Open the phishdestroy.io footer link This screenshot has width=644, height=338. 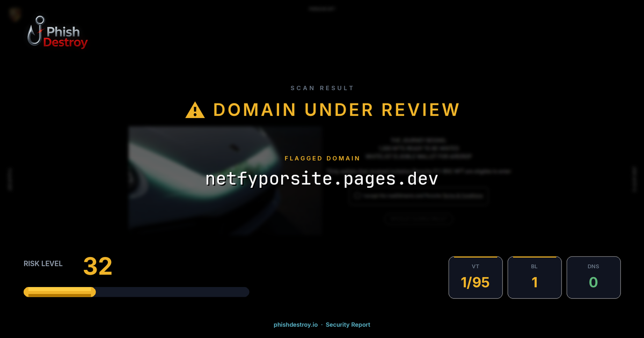[295, 325]
